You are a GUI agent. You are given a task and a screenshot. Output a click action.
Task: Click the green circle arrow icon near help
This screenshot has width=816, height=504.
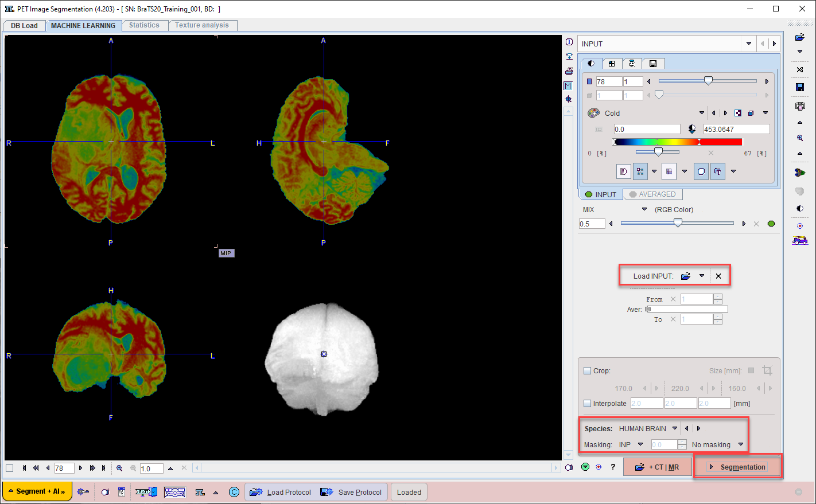[x=585, y=467]
